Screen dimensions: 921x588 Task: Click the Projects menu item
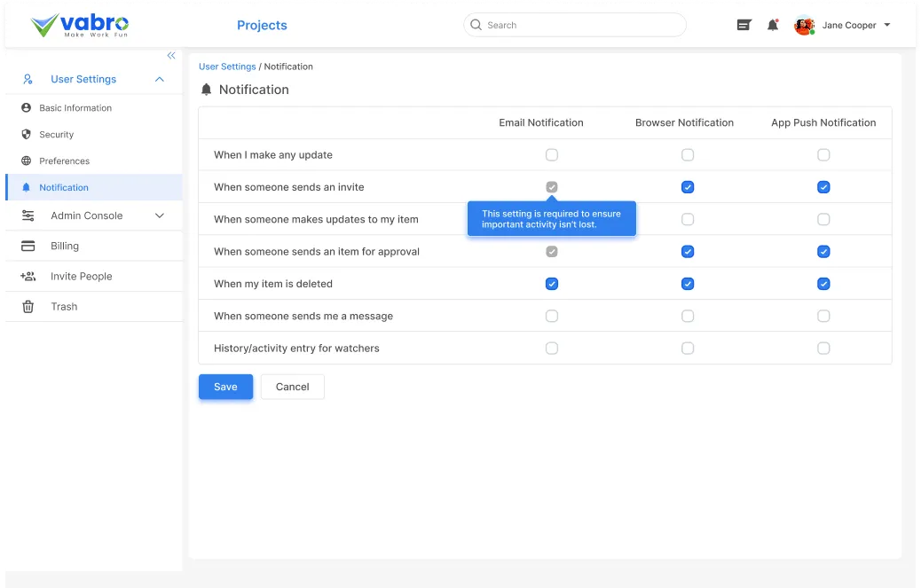coord(262,25)
